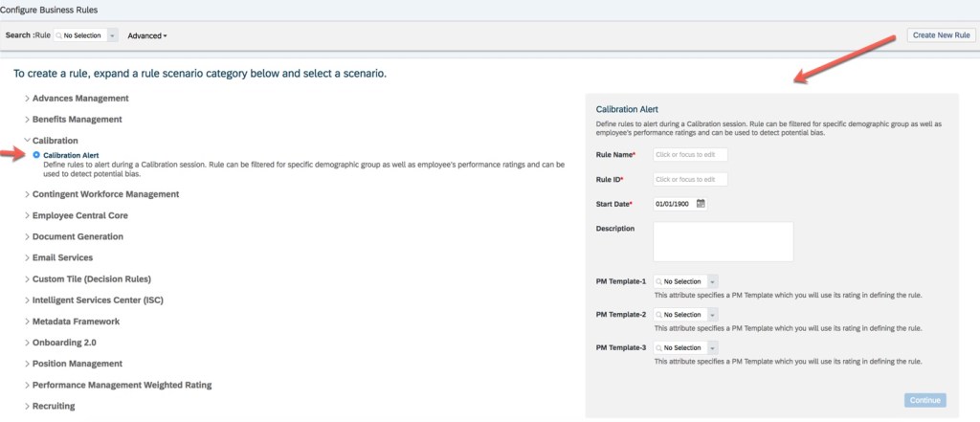The height and width of the screenshot is (422, 980).
Task: Click into the Rule Name field
Action: pyautogui.click(x=690, y=154)
